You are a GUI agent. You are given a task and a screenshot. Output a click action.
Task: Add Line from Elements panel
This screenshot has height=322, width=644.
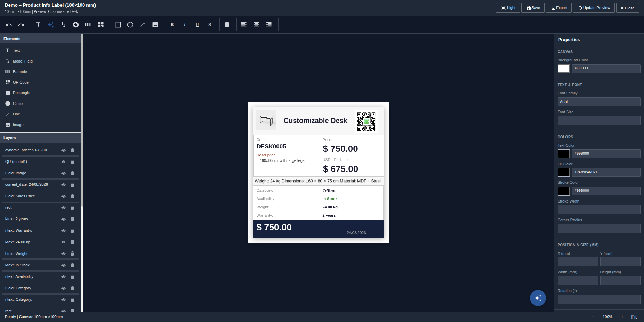pyautogui.click(x=41, y=114)
